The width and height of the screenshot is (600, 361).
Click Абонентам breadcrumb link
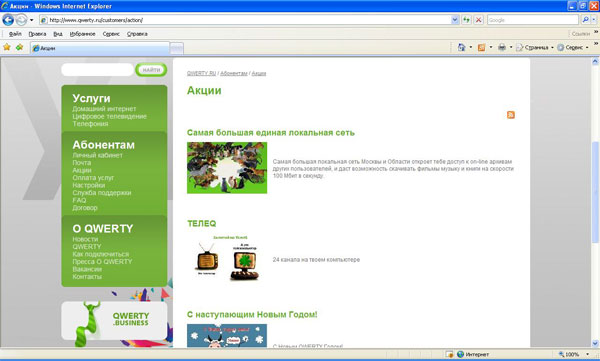(234, 73)
